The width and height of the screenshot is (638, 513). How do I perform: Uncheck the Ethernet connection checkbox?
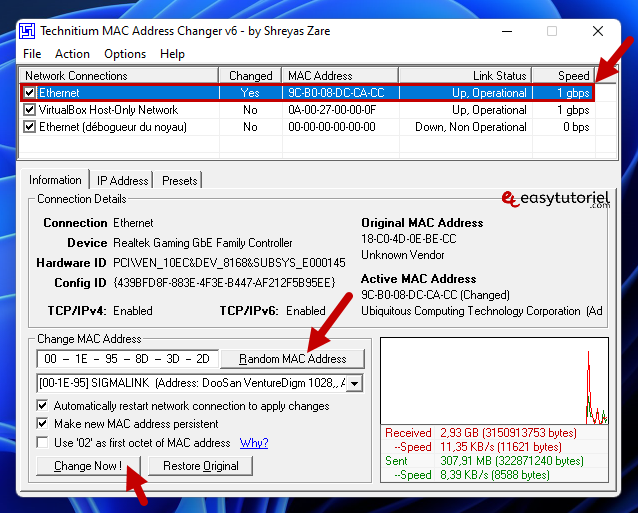click(29, 93)
